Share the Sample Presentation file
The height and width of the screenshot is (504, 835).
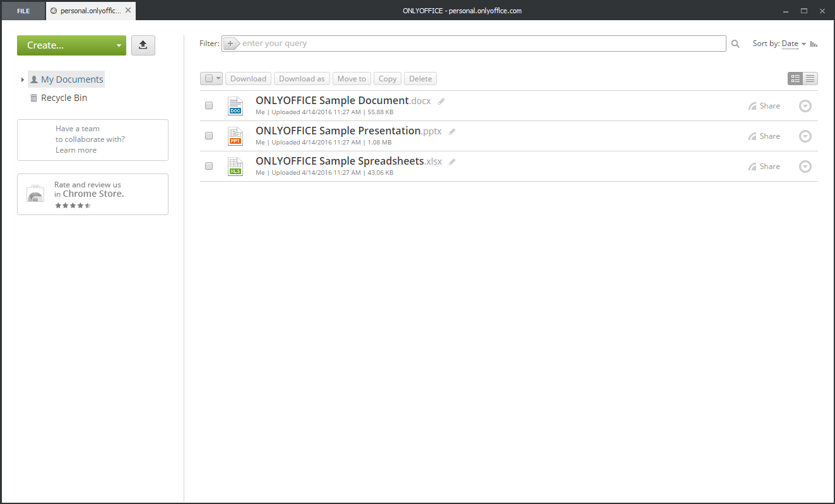(764, 136)
